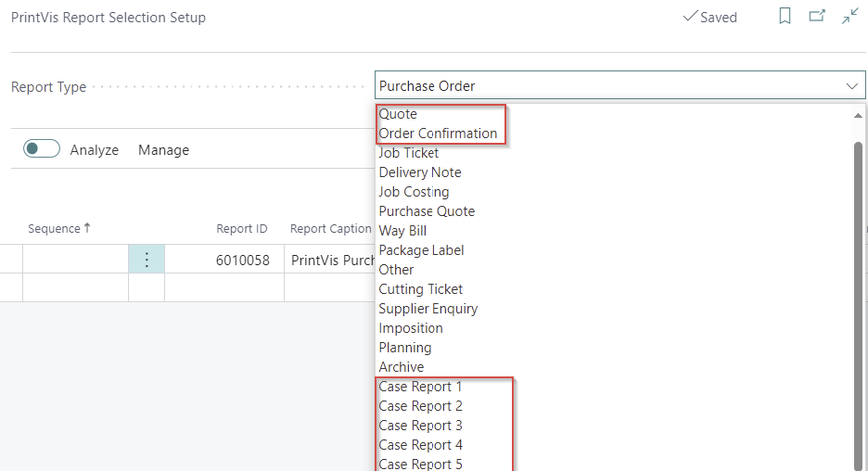This screenshot has height=471, width=868.
Task: Select Case Report 1 option
Action: [420, 387]
